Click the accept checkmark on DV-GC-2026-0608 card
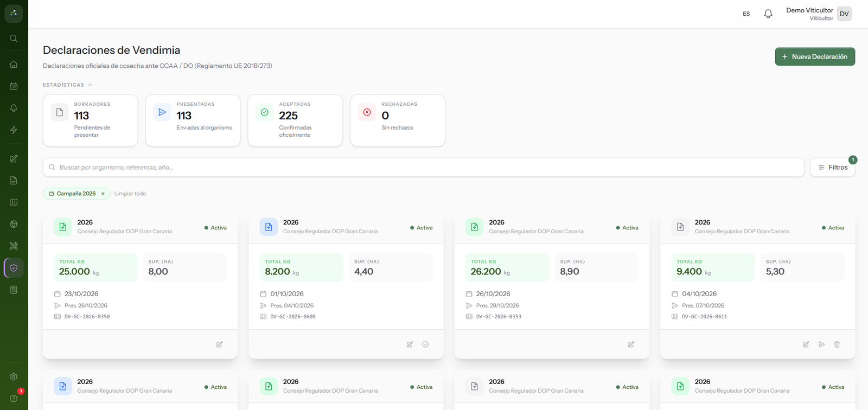Image resolution: width=868 pixels, height=410 pixels. 425,344
